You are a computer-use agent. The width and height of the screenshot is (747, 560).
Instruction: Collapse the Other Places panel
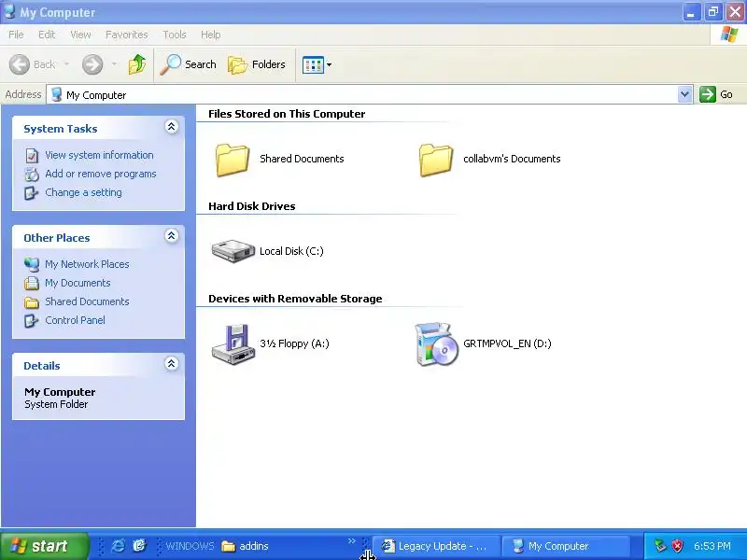tap(172, 236)
